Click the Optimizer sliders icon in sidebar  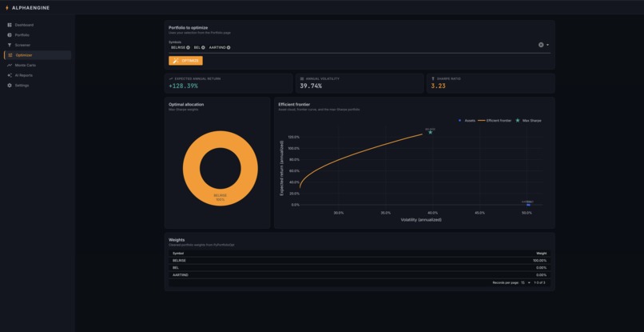(x=10, y=55)
